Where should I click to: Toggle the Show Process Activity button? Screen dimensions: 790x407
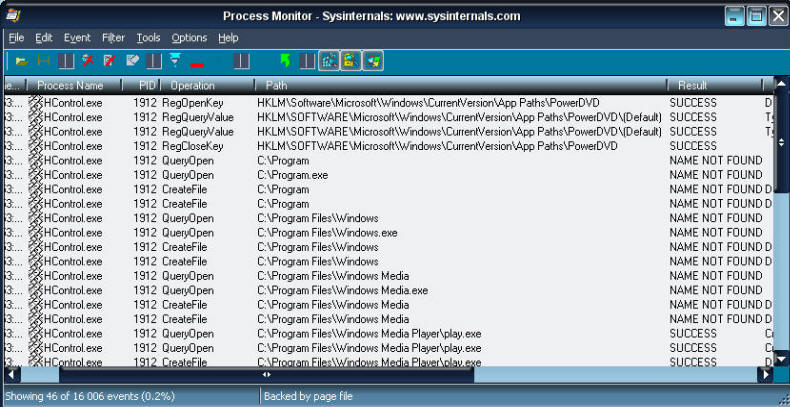[x=372, y=62]
